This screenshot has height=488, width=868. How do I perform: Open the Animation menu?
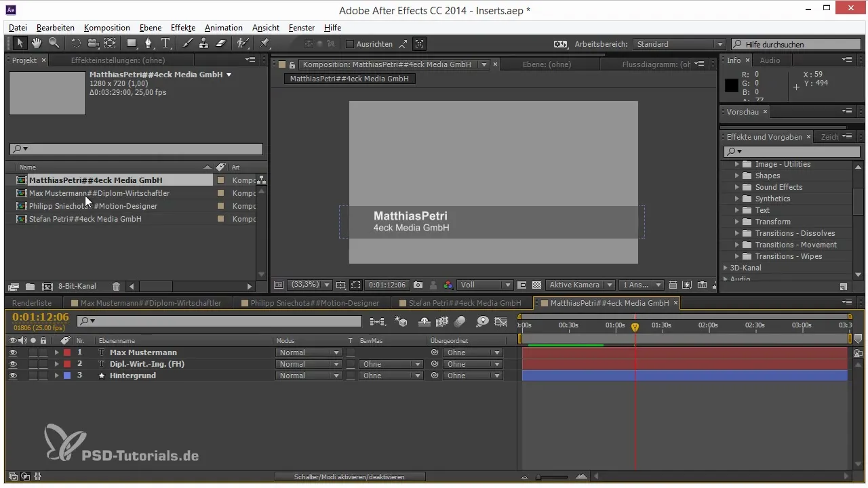point(223,28)
